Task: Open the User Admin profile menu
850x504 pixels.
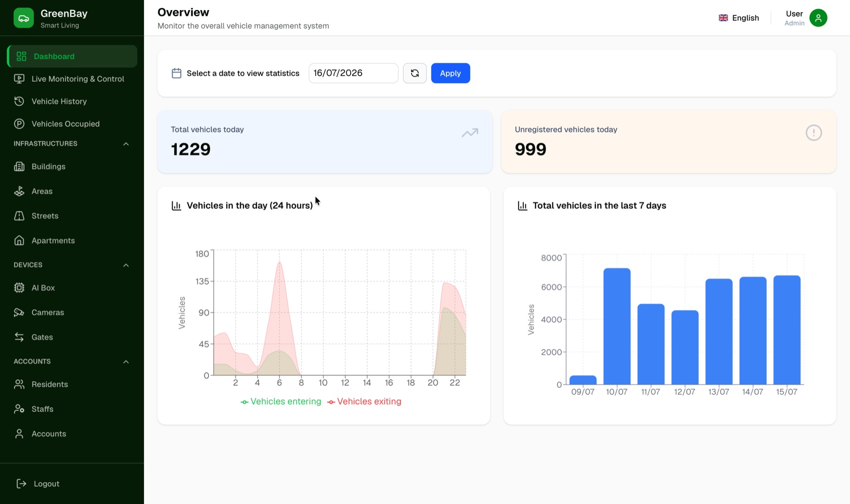Action: (x=805, y=18)
